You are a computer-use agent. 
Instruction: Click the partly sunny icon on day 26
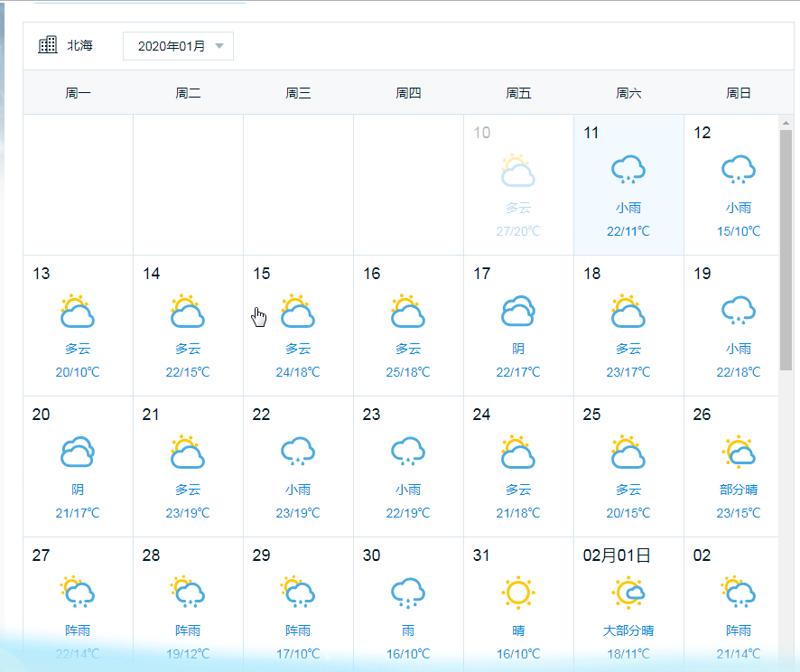point(738,452)
